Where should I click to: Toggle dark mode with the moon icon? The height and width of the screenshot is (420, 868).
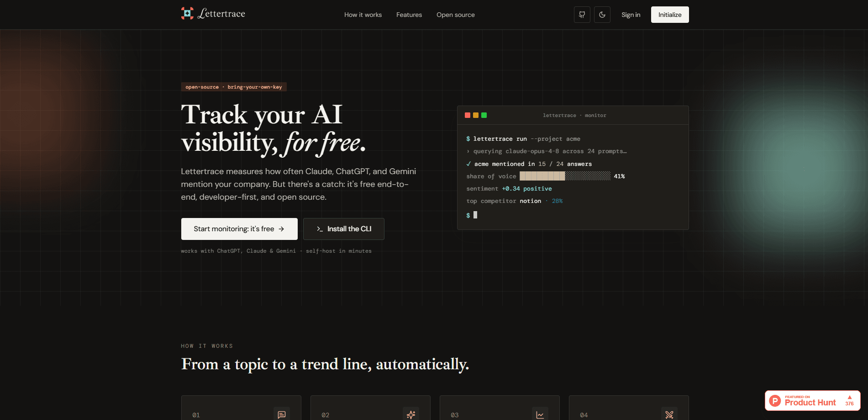pyautogui.click(x=602, y=15)
